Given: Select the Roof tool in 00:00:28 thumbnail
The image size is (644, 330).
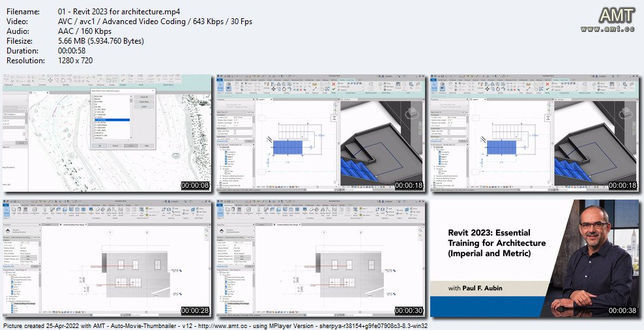Looking at the screenshot, I should [x=53, y=211].
